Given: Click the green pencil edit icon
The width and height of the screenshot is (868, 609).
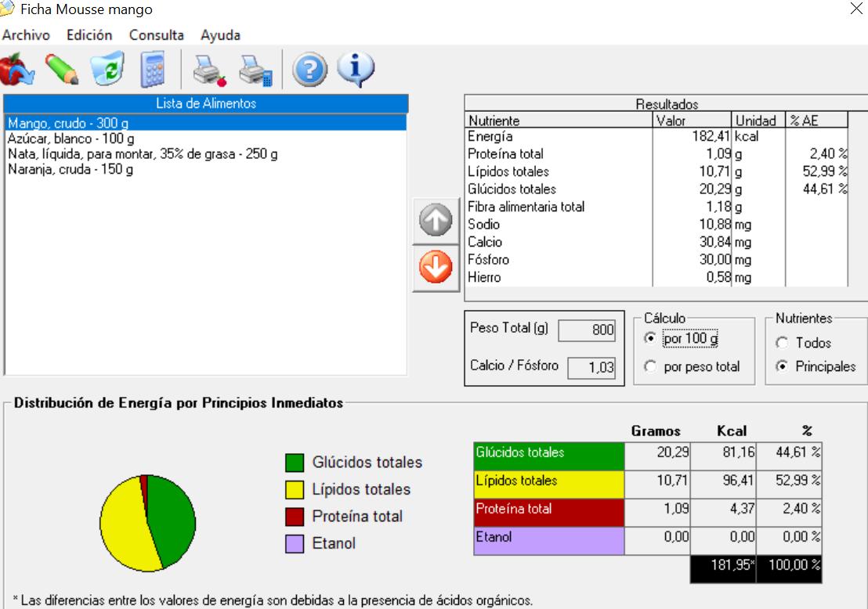Looking at the screenshot, I should tap(62, 70).
